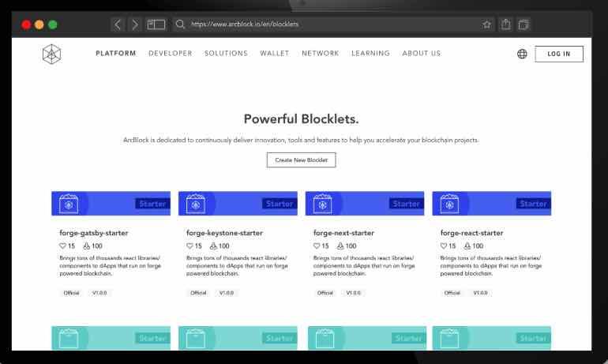Open the SOLUTIONS menu
This screenshot has width=608, height=364.
(226, 54)
